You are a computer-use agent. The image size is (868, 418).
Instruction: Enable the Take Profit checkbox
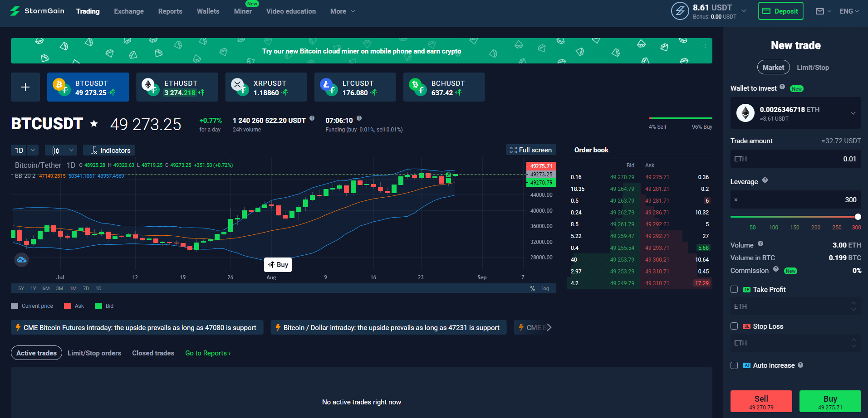coord(734,290)
